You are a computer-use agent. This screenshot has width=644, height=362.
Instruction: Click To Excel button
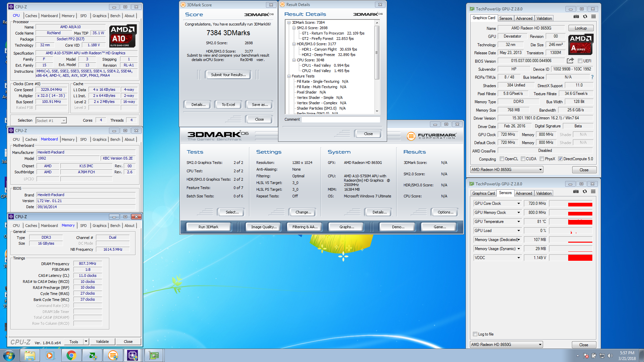228,105
